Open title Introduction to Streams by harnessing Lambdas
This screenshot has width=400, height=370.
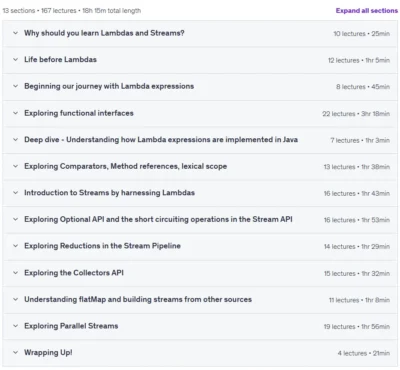pyautogui.click(x=109, y=193)
